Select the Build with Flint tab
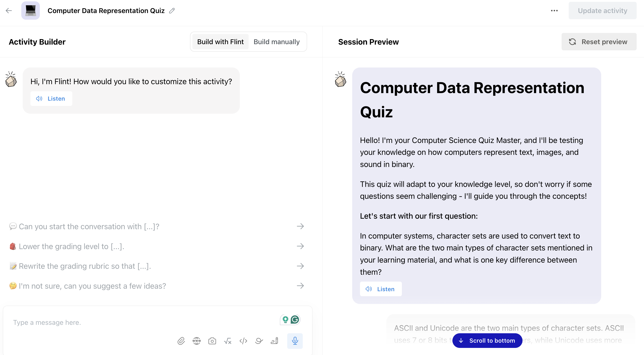644x355 pixels. 220,42
